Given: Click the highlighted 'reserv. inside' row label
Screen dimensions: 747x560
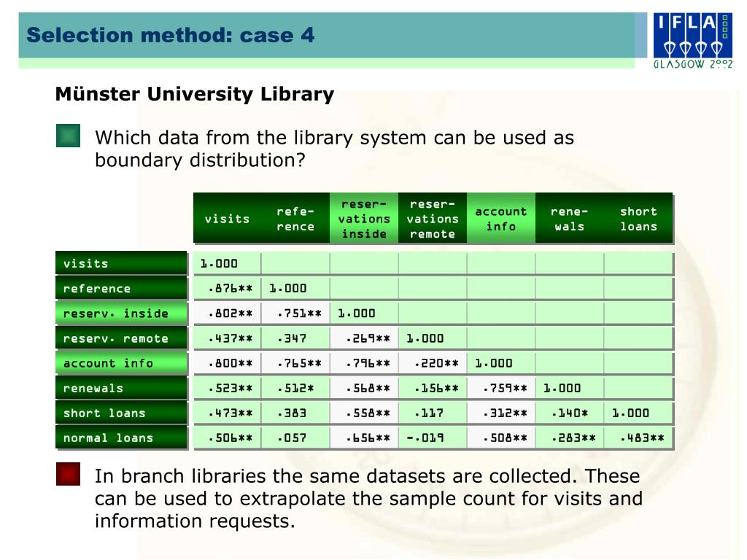Looking at the screenshot, I should click(x=122, y=314).
